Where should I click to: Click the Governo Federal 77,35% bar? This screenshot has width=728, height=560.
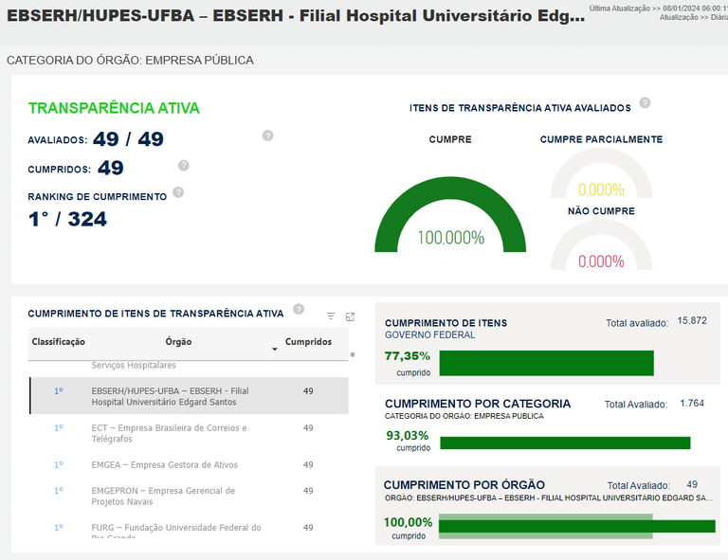coord(546,363)
